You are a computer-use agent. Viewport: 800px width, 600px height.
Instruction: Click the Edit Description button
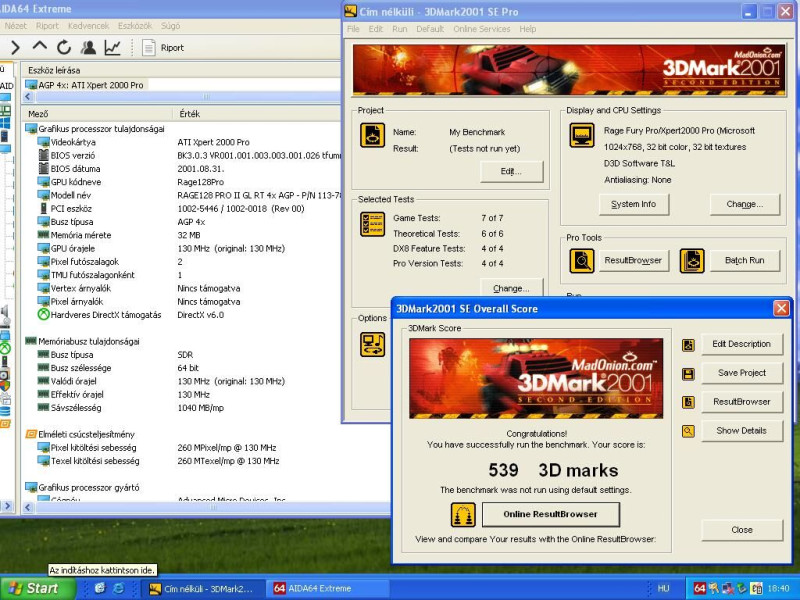(x=741, y=344)
